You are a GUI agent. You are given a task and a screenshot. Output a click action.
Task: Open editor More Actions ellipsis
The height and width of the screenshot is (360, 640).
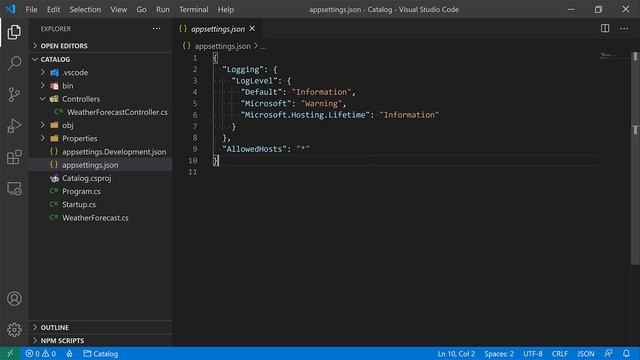pos(624,28)
